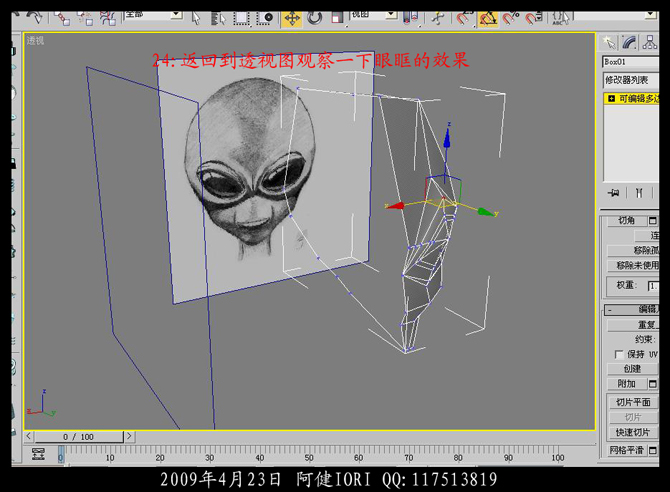This screenshot has width=670, height=492.
Task: Select the 可编辑多边形 modifier stack row
Action: tap(631, 99)
